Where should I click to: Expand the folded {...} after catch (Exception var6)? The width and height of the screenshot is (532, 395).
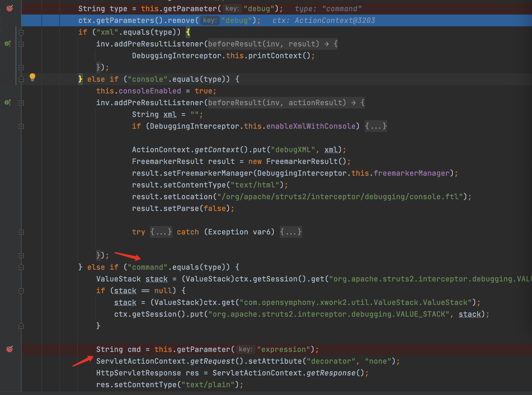291,232
